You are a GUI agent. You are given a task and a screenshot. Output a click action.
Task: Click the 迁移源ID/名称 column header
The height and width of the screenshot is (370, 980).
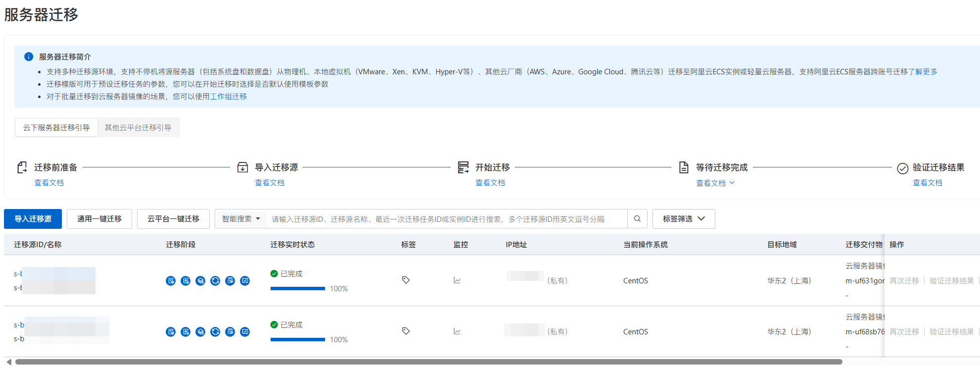(x=38, y=245)
